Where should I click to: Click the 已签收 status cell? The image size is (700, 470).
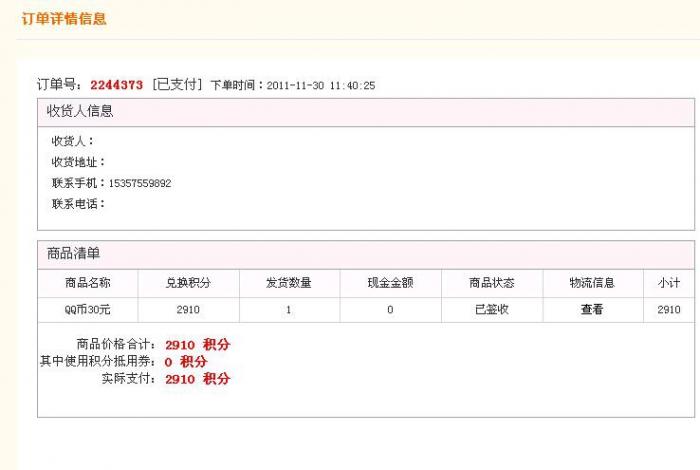(492, 309)
